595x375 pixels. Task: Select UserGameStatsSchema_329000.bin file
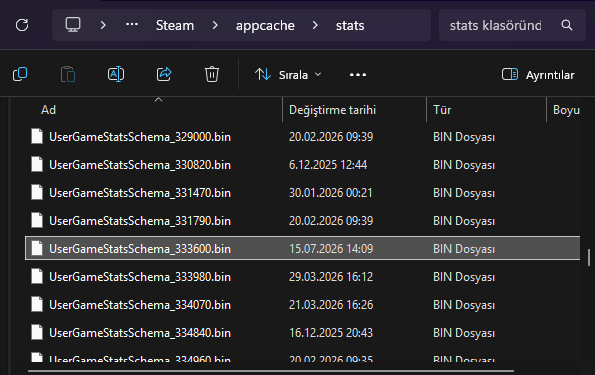pos(302,137)
